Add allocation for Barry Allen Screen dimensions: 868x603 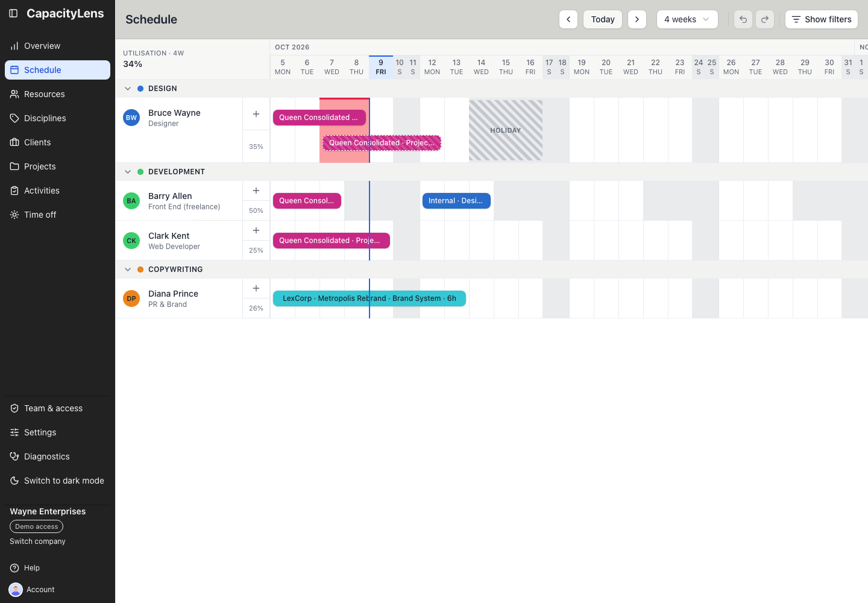tap(256, 191)
